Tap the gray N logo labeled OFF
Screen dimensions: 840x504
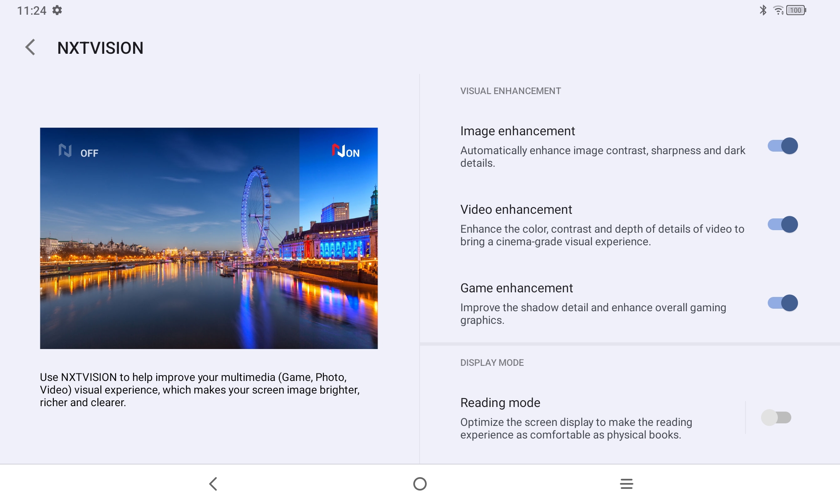[x=65, y=150]
